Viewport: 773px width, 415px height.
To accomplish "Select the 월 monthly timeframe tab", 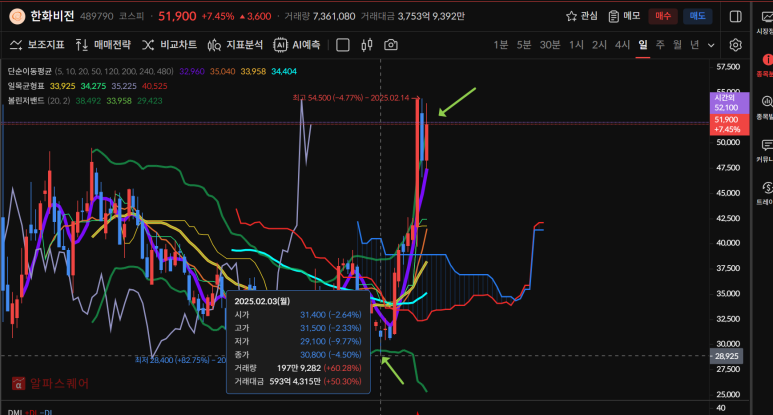I will 677,45.
